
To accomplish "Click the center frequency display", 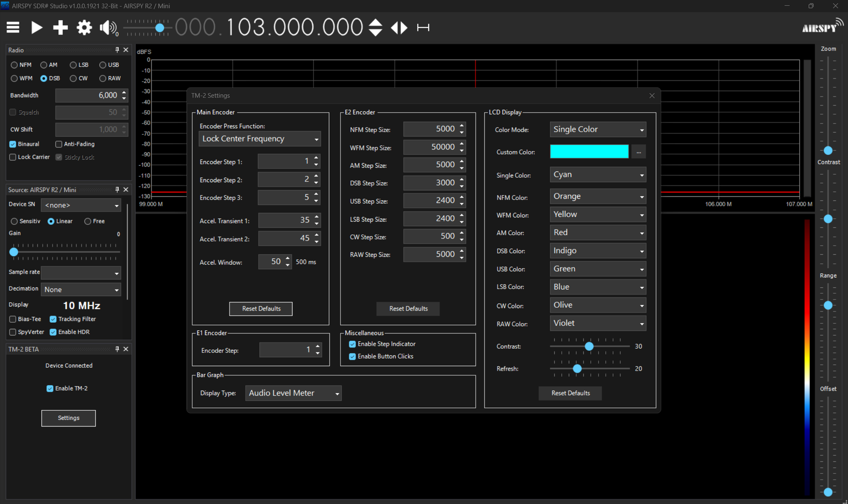I will pyautogui.click(x=269, y=28).
